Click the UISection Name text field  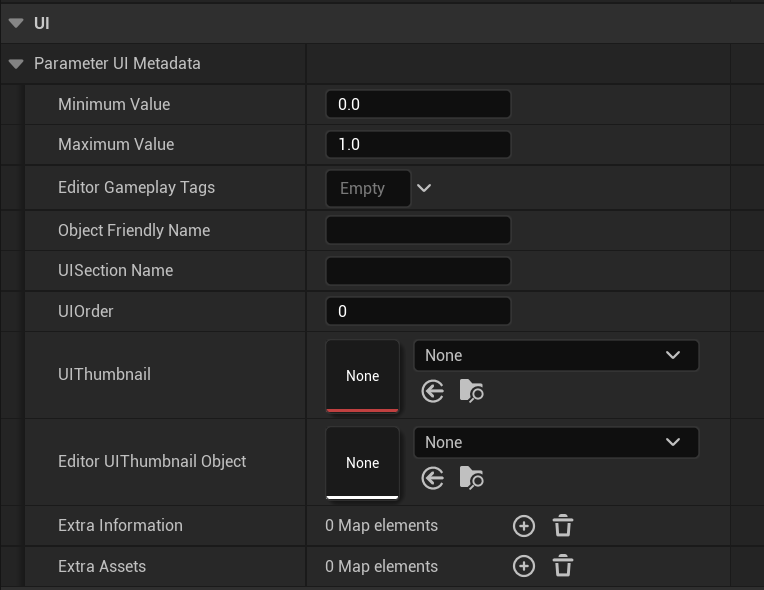[418, 271]
